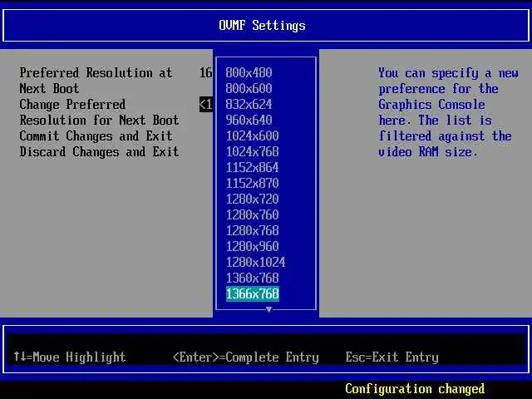Select Discard Changes and Exit

[99, 151]
